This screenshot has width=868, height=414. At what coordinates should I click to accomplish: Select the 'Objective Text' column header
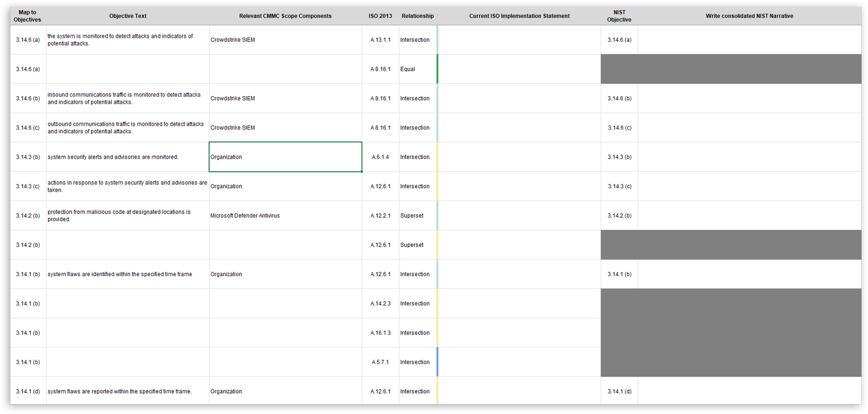click(128, 16)
